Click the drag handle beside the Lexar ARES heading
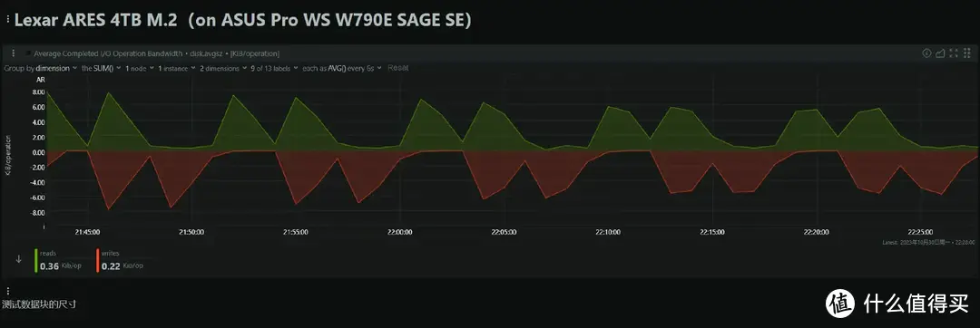980x328 pixels. (7, 21)
